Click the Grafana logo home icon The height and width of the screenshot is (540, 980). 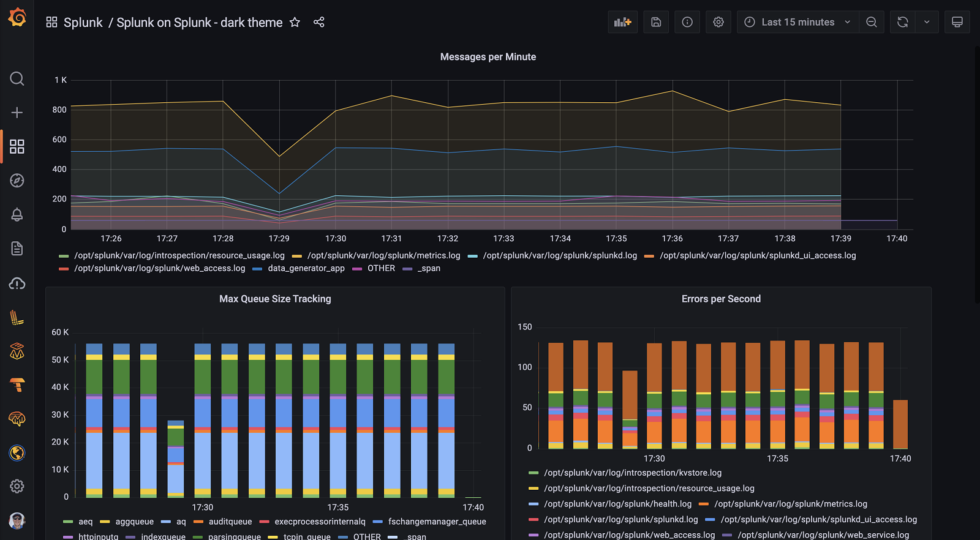click(x=17, y=18)
